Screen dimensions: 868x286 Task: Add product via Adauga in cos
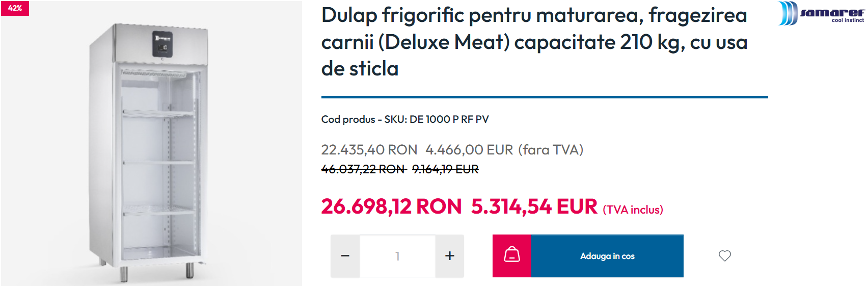pyautogui.click(x=607, y=256)
